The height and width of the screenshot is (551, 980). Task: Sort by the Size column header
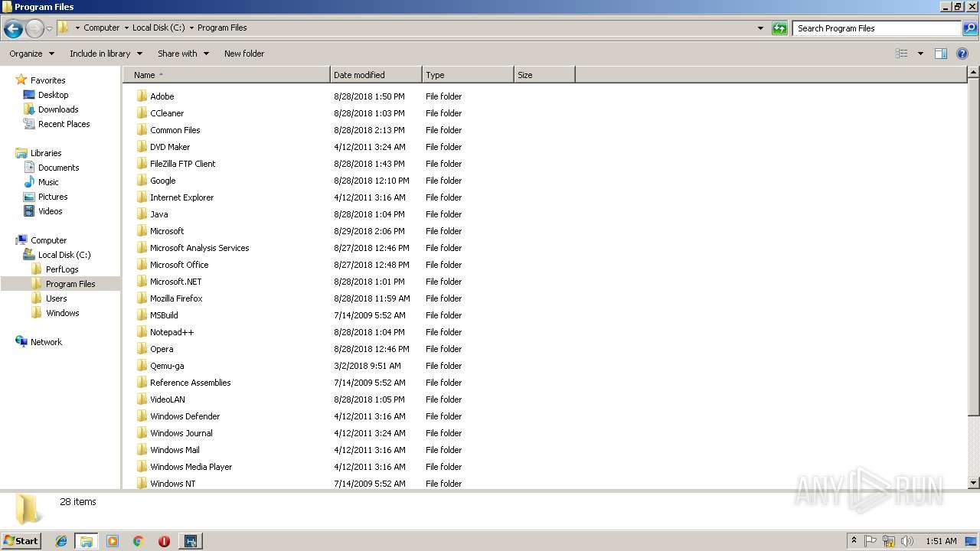tap(544, 75)
